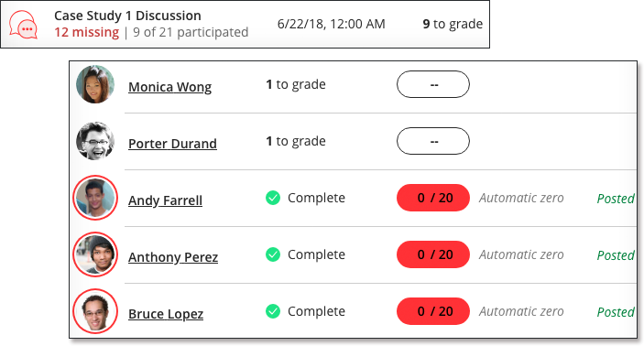Open Porter Durand's name link
The height and width of the screenshot is (346, 644).
(172, 144)
